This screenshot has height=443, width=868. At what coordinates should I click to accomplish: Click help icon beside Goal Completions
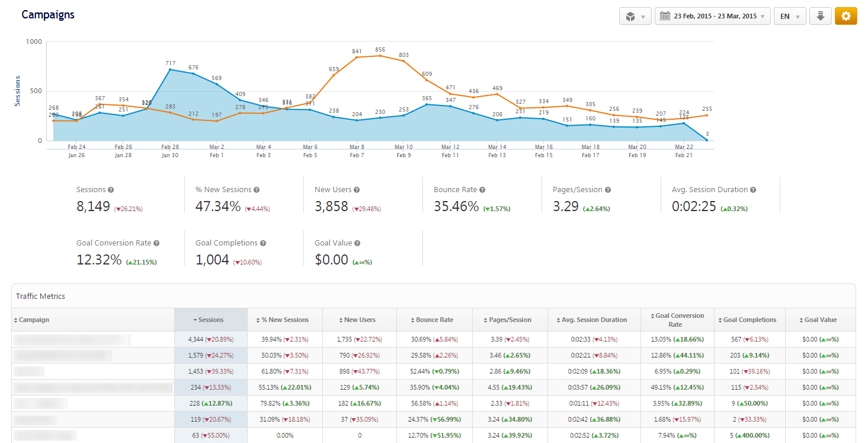(263, 243)
